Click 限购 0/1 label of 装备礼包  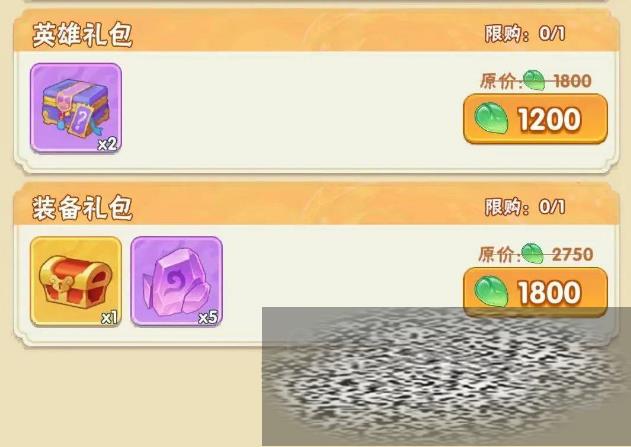pos(525,207)
